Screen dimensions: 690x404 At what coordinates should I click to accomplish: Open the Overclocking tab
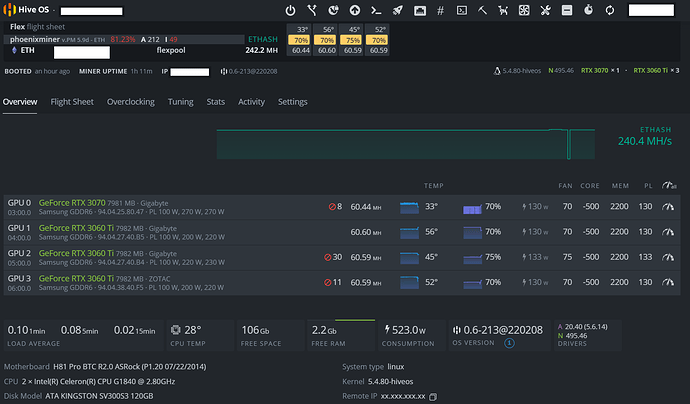(131, 102)
